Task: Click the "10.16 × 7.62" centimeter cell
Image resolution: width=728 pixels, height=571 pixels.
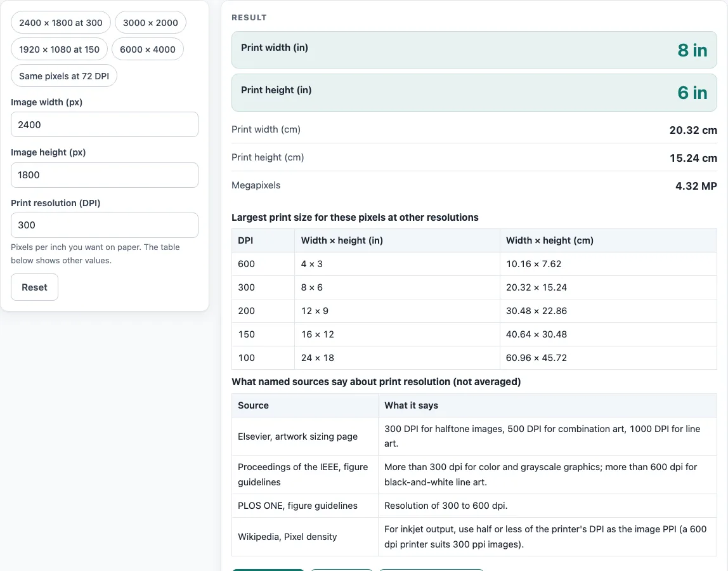Action: (608, 264)
